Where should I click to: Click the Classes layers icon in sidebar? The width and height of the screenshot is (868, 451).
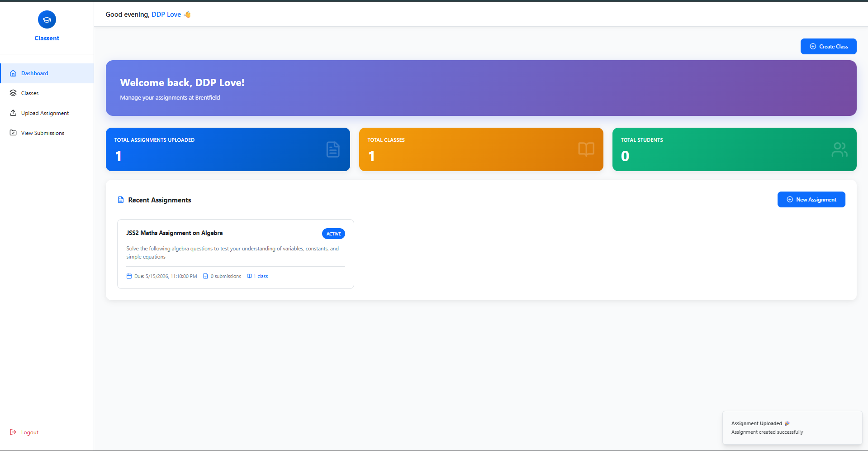tap(13, 93)
